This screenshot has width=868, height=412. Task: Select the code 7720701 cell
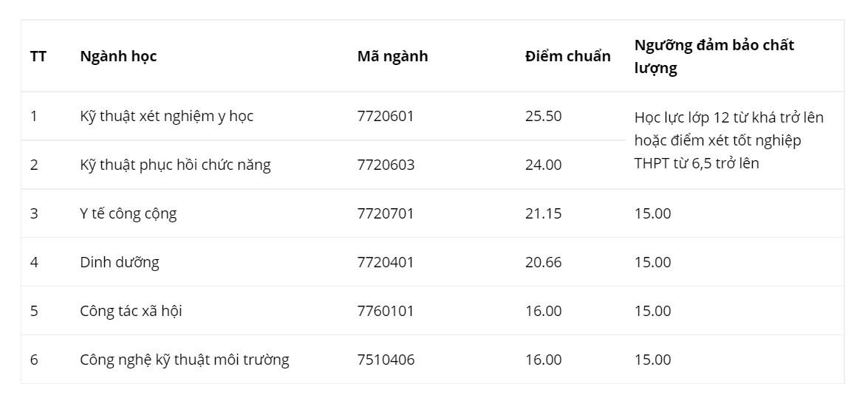[386, 213]
